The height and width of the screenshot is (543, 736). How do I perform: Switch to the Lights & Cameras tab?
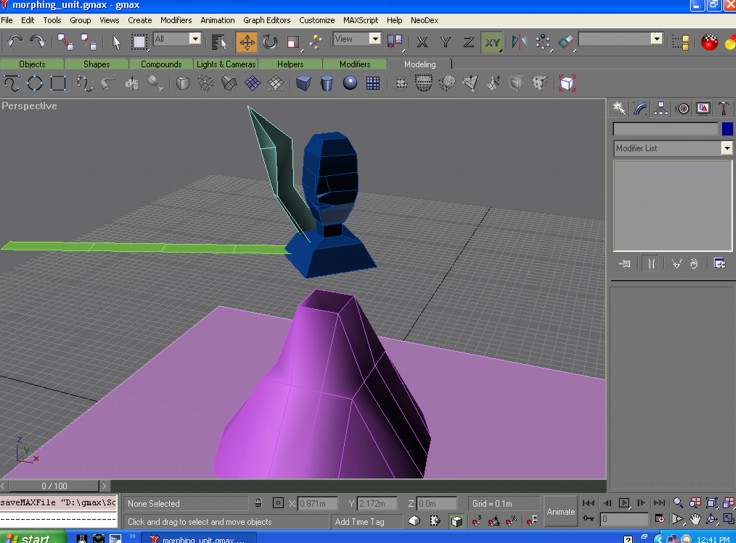coord(226,64)
